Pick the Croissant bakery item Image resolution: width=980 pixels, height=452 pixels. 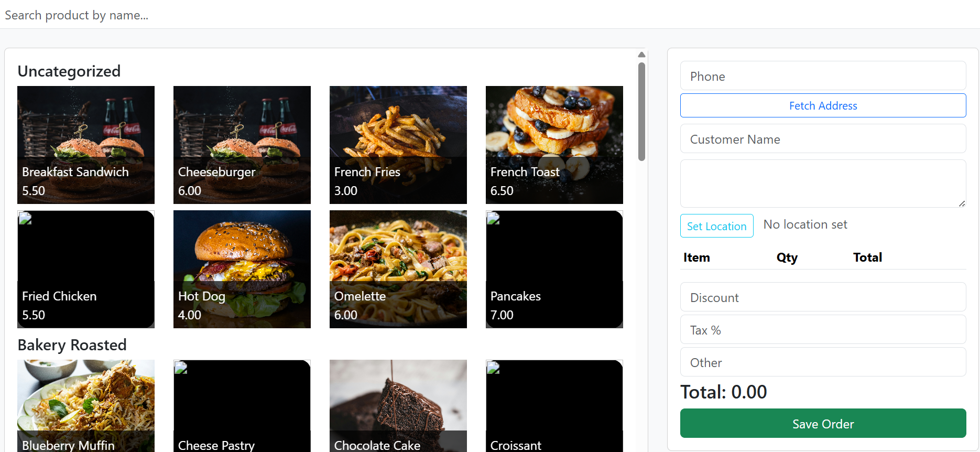(554, 406)
